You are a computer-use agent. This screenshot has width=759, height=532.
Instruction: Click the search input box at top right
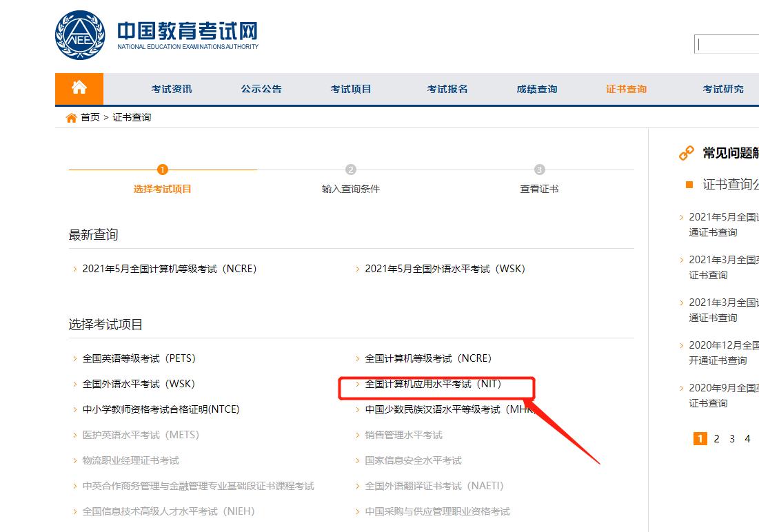pyautogui.click(x=727, y=44)
